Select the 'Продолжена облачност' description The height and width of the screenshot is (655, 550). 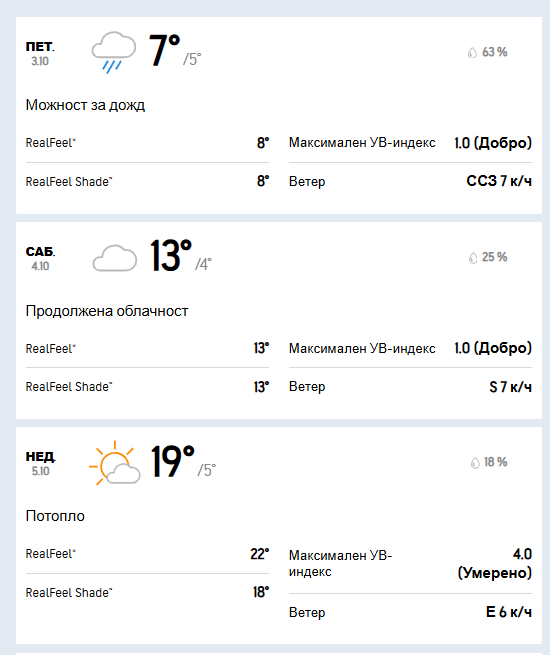[107, 311]
